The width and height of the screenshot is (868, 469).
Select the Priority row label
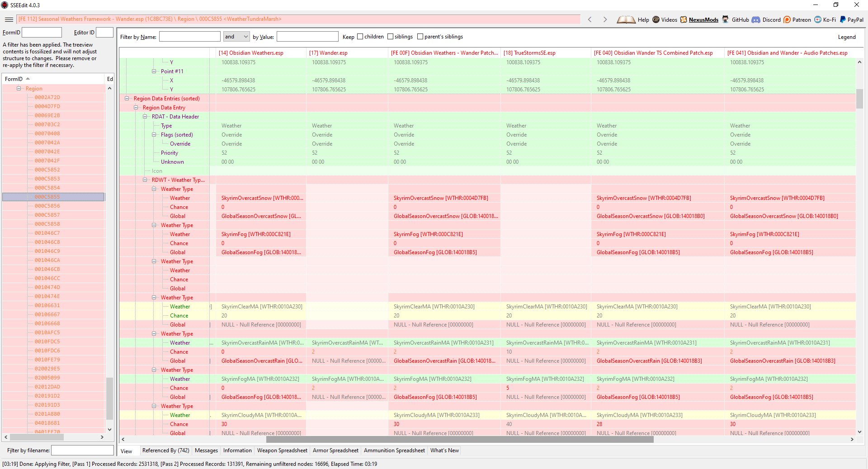point(170,153)
